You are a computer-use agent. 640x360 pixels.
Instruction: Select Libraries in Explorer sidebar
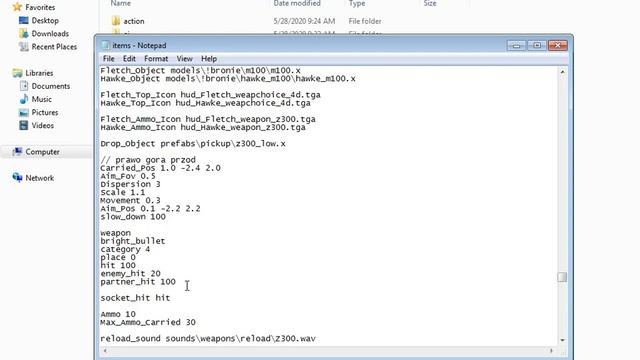[x=39, y=73]
